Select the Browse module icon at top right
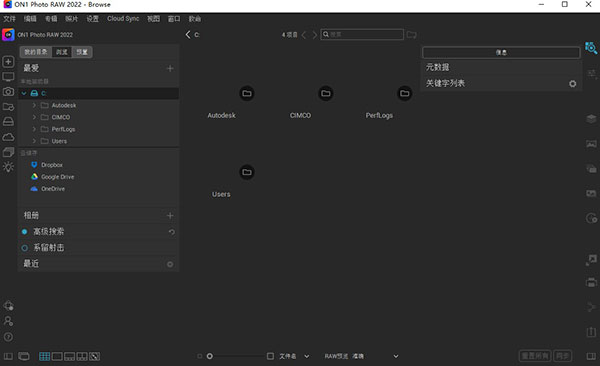Image resolution: width=600 pixels, height=366 pixels. point(591,48)
